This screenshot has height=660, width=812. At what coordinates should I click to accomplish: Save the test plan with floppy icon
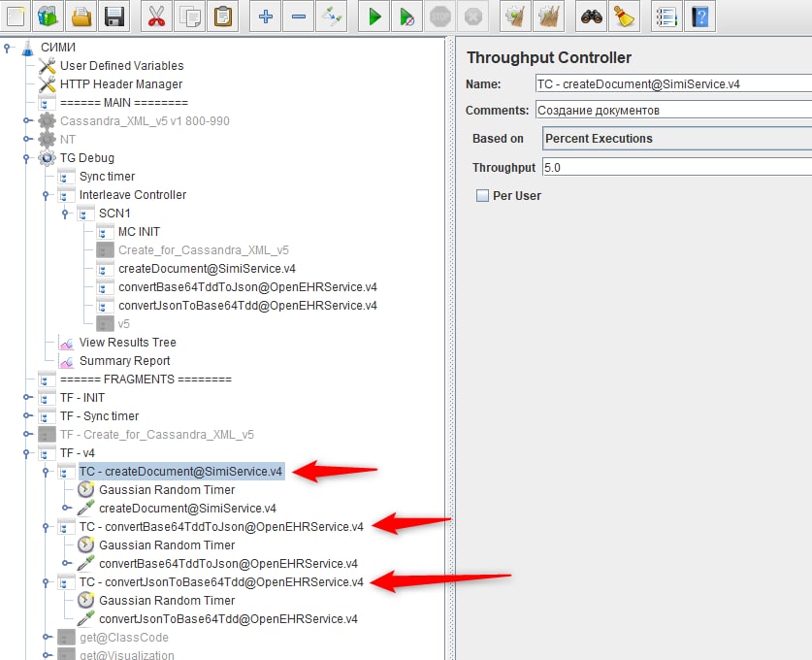pyautogui.click(x=114, y=16)
